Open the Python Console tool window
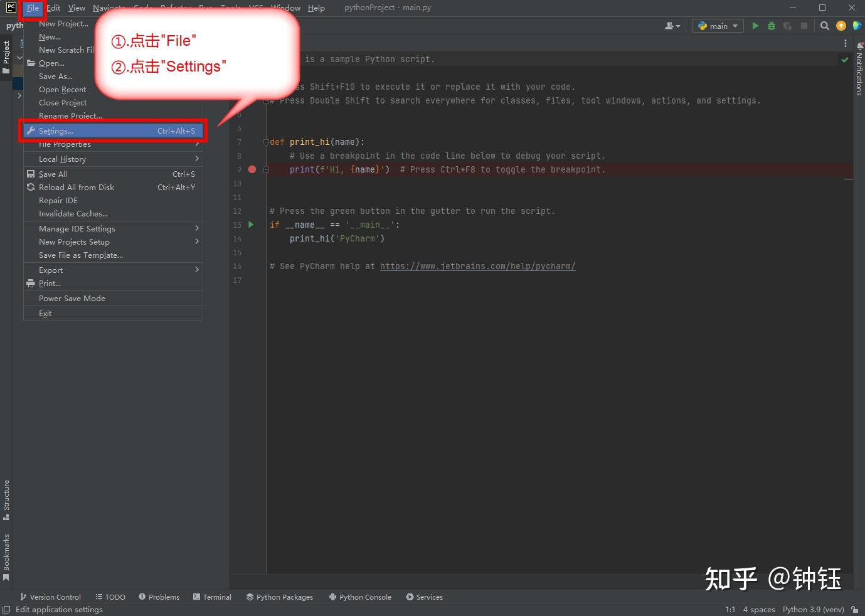Image resolution: width=865 pixels, height=616 pixels. pos(360,597)
